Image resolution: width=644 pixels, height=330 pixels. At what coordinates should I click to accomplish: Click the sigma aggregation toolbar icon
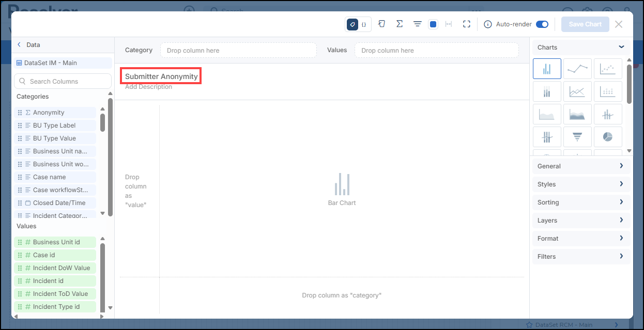(x=400, y=24)
